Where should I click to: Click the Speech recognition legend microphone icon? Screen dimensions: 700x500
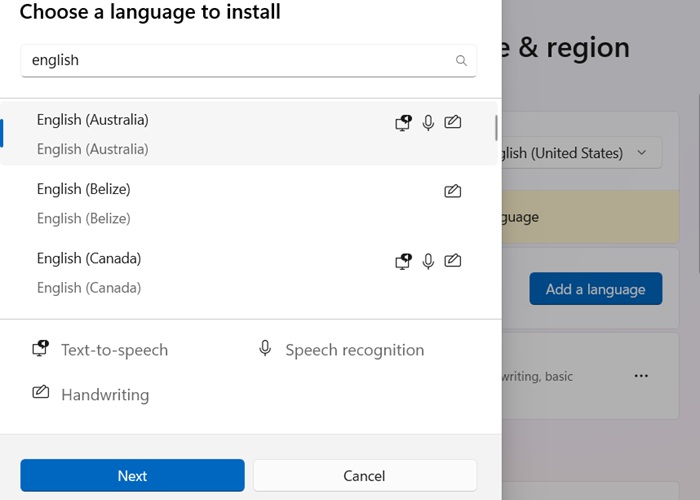pyautogui.click(x=265, y=348)
